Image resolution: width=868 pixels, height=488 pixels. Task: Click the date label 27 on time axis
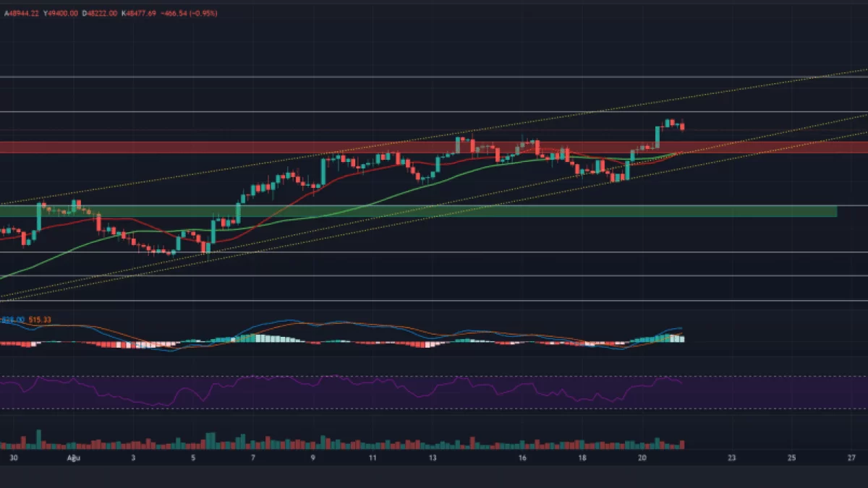[851, 458]
